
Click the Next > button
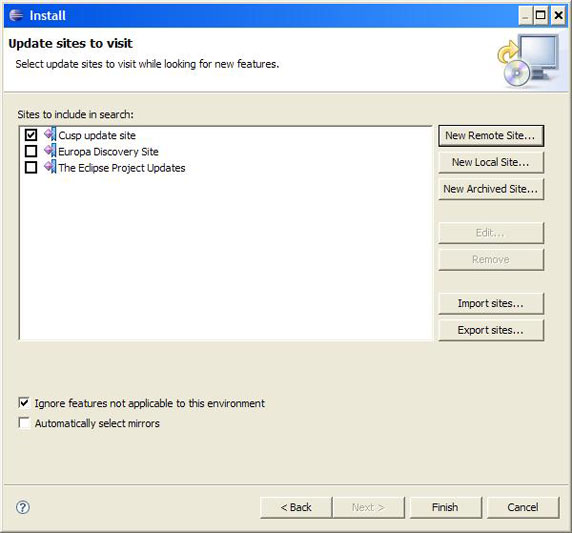pyautogui.click(x=368, y=507)
